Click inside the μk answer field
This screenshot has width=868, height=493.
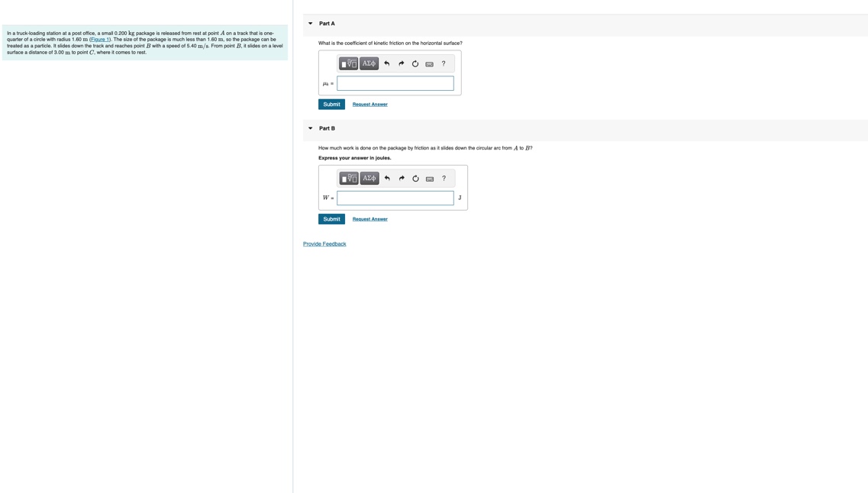pos(395,84)
